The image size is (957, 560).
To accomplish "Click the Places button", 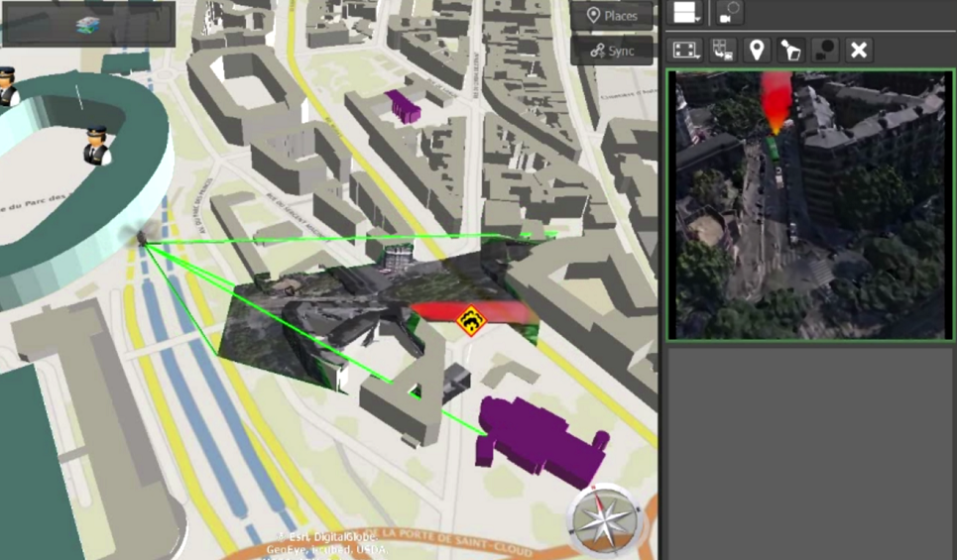I will (612, 16).
